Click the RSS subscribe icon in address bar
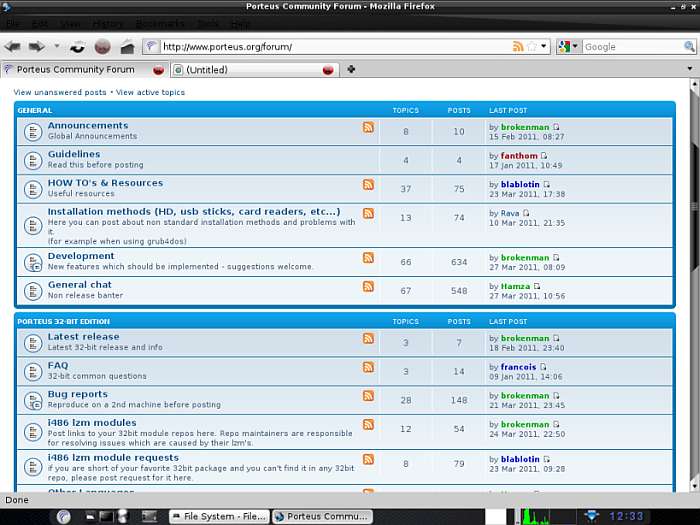 518,47
